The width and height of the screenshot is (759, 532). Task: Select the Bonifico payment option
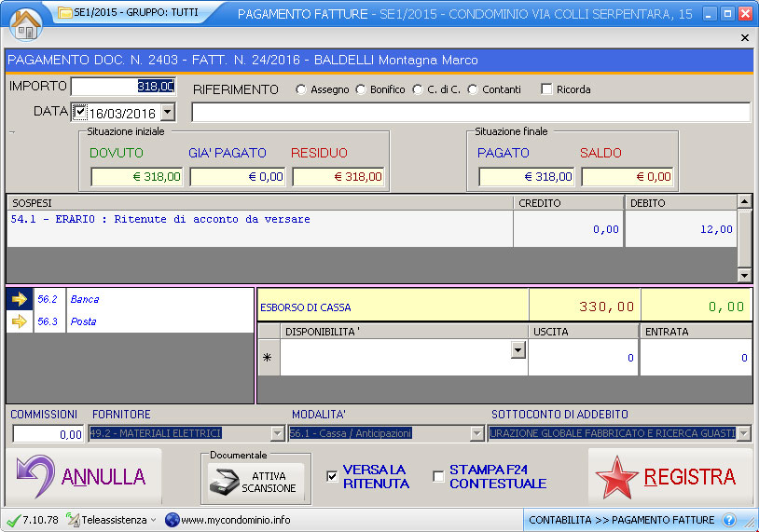pyautogui.click(x=360, y=90)
